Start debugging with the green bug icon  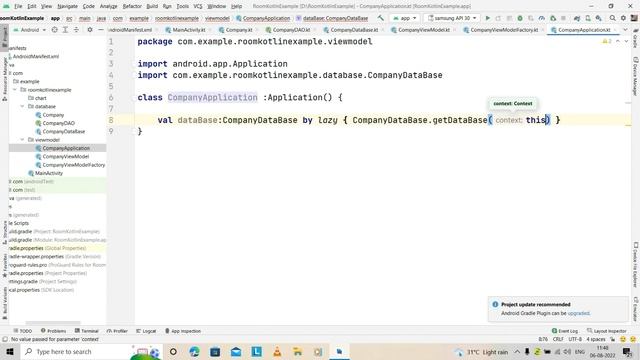[520, 18]
